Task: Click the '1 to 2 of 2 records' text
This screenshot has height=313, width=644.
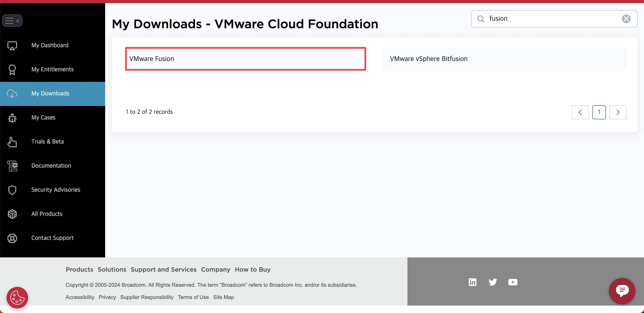Action: [149, 112]
